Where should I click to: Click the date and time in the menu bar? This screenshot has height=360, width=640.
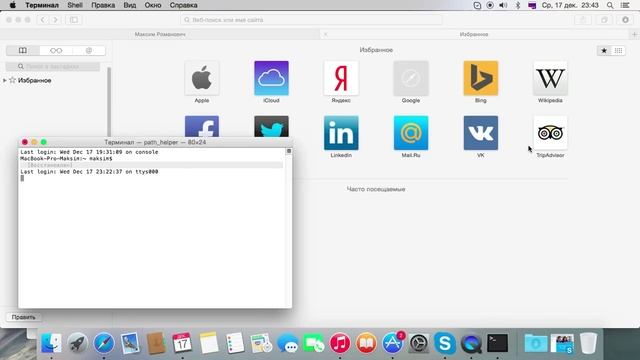(570, 5)
